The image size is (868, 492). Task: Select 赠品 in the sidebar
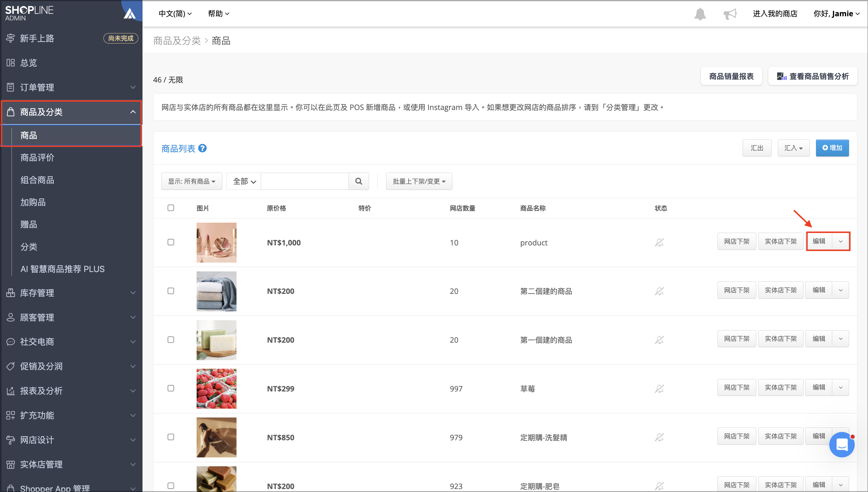click(29, 224)
